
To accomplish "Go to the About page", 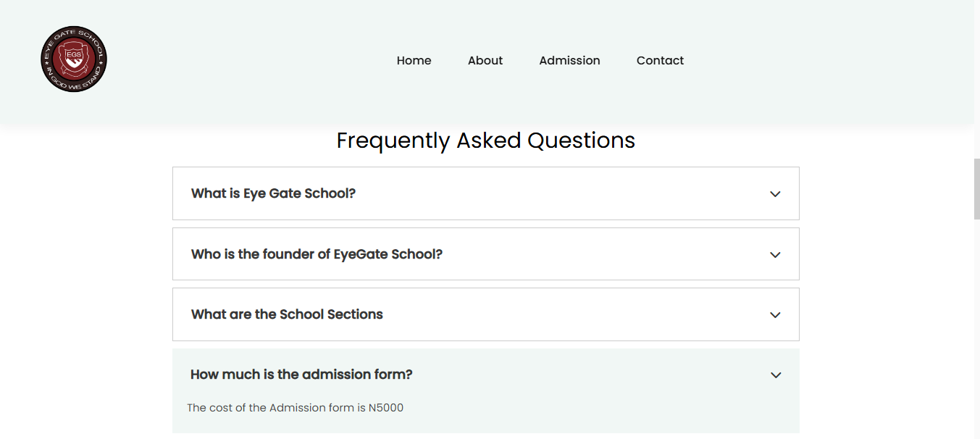I will [x=485, y=61].
